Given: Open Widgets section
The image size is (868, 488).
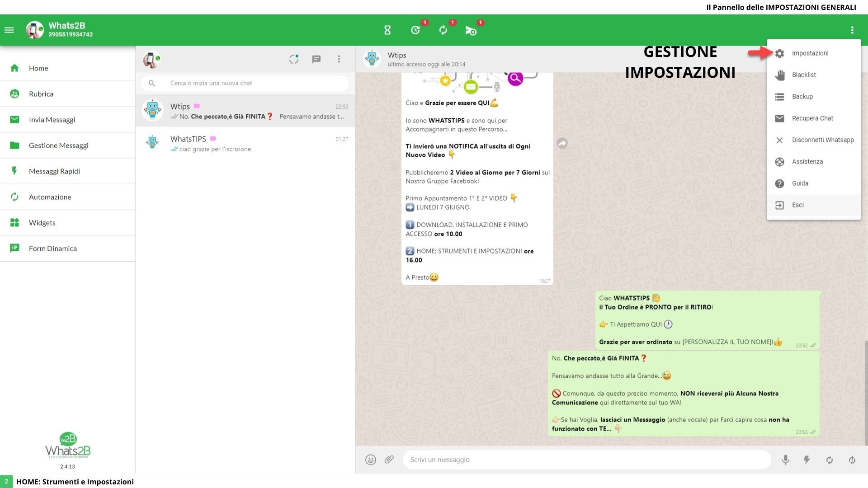Looking at the screenshot, I should click(68, 223).
